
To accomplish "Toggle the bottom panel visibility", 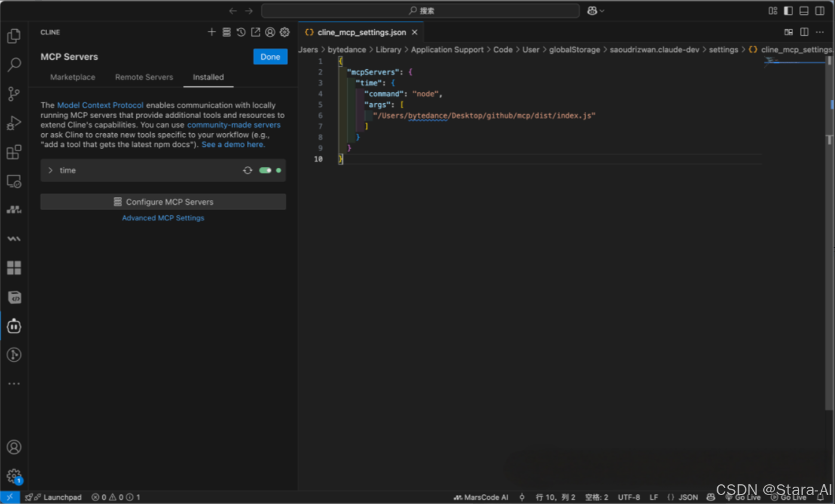I will point(804,11).
